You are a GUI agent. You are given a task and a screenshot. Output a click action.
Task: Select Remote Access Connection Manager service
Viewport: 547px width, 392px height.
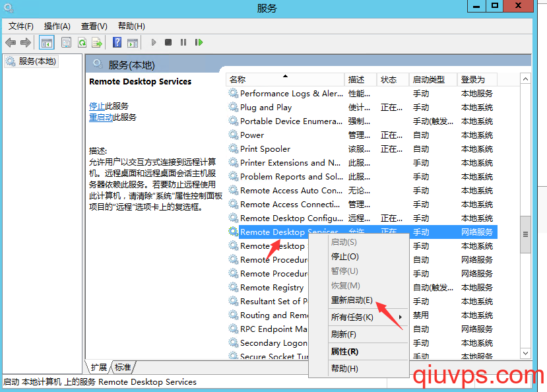362,204
